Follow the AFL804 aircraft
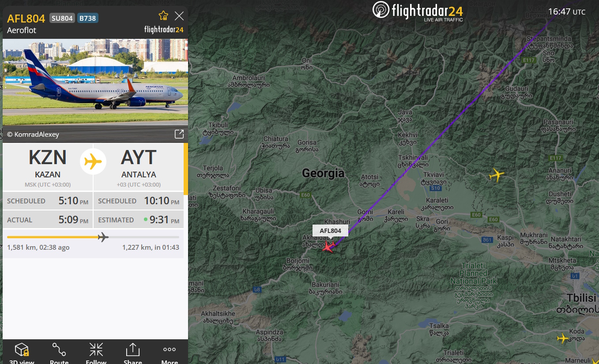Viewport: 599px width, 364px height. 96,353
